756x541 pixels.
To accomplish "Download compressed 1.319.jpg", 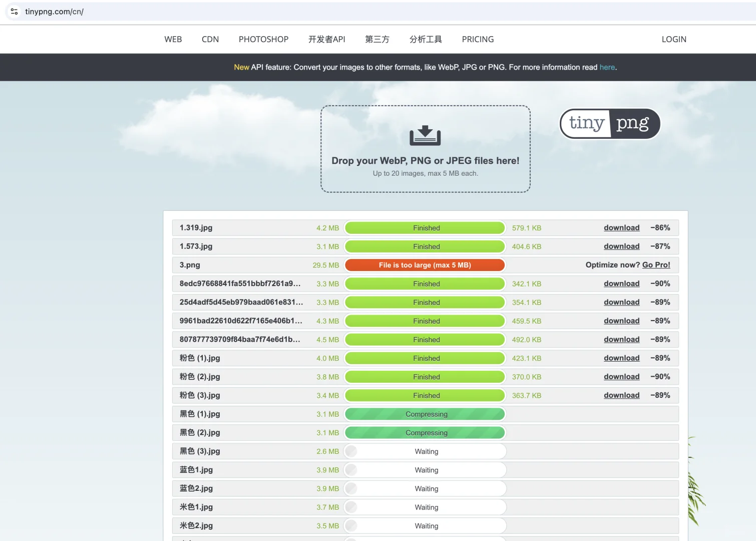I will [622, 227].
